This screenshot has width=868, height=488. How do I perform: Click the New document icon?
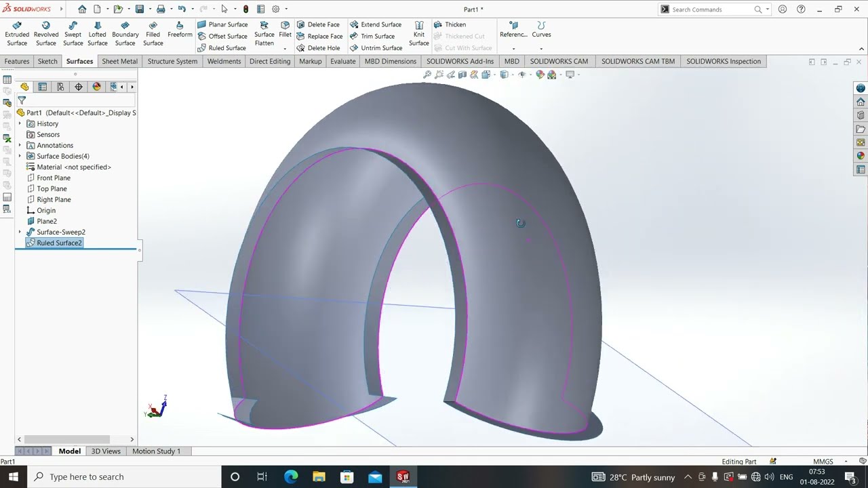(98, 9)
